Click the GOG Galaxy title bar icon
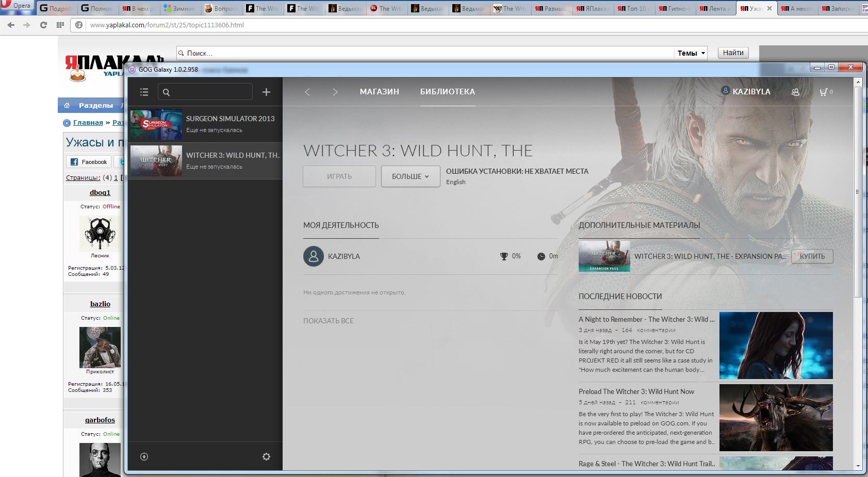Screen dimensions: 868x477 [132, 70]
